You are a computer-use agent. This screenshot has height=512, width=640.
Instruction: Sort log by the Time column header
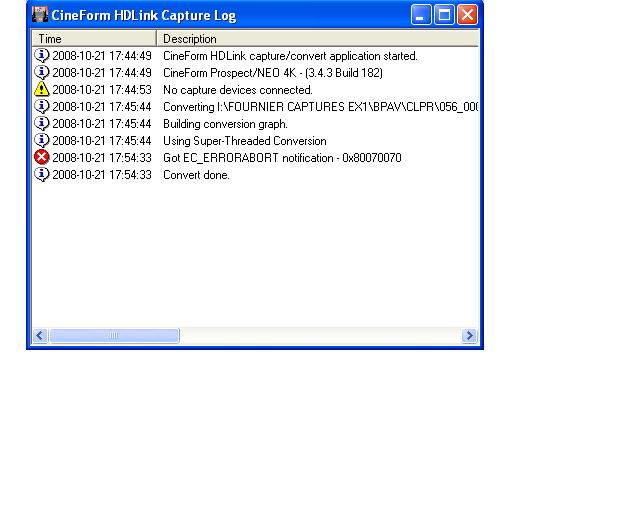pyautogui.click(x=94, y=39)
